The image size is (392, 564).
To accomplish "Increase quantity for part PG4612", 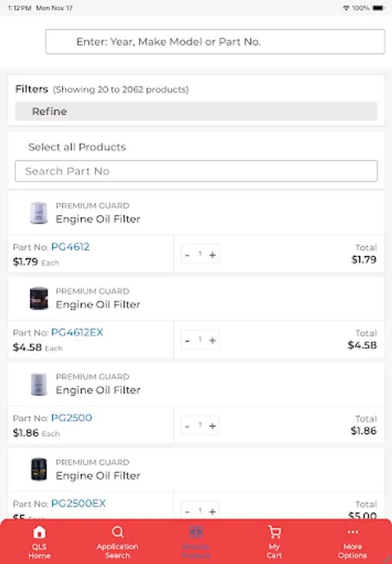I will pyautogui.click(x=212, y=254).
